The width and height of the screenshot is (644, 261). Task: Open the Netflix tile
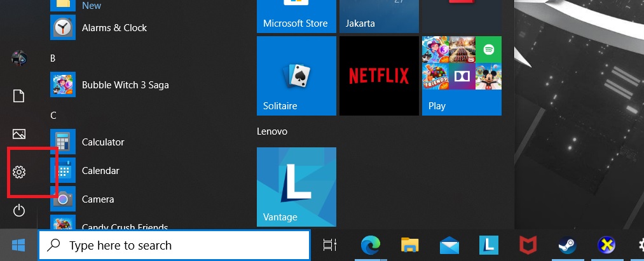tap(379, 76)
